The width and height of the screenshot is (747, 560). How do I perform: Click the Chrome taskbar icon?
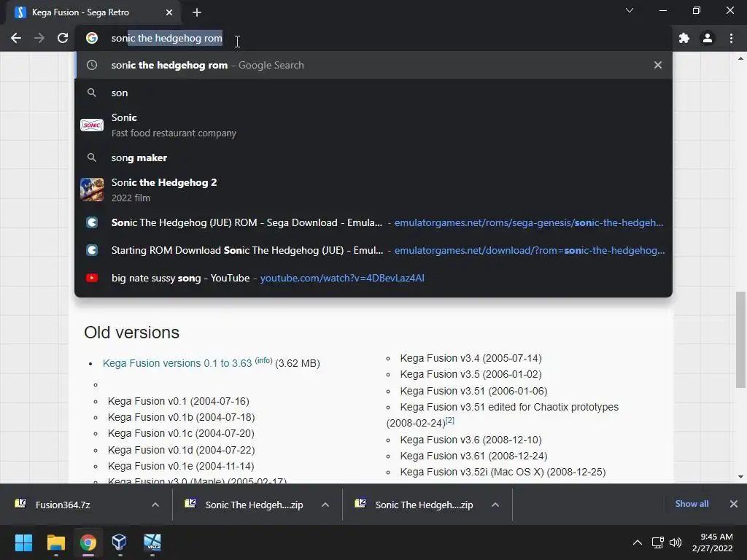point(88,542)
